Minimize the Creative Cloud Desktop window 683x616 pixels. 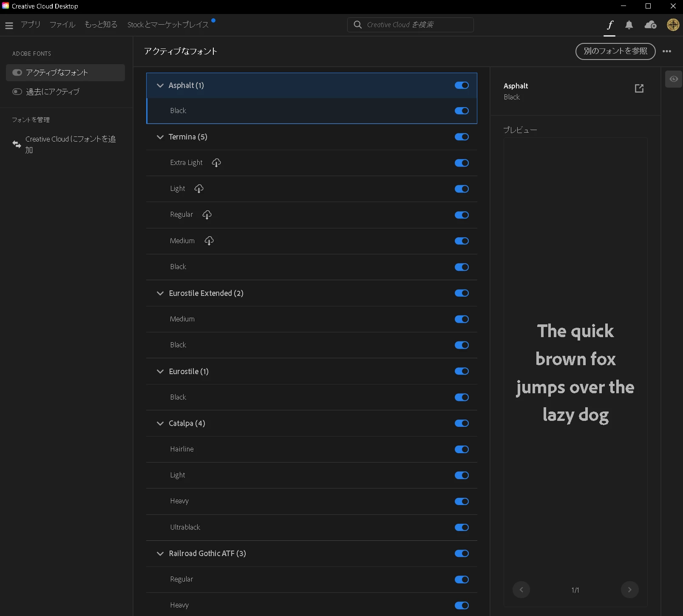[x=623, y=6]
